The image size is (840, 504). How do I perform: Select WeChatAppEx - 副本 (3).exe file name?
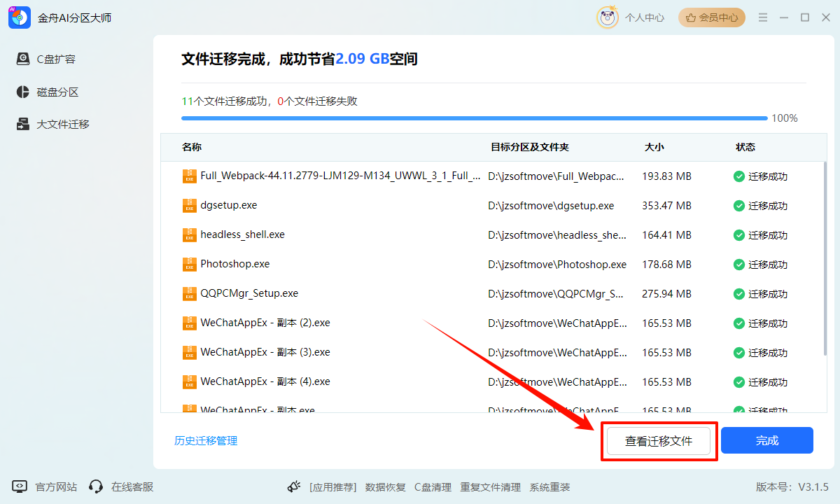pos(265,353)
